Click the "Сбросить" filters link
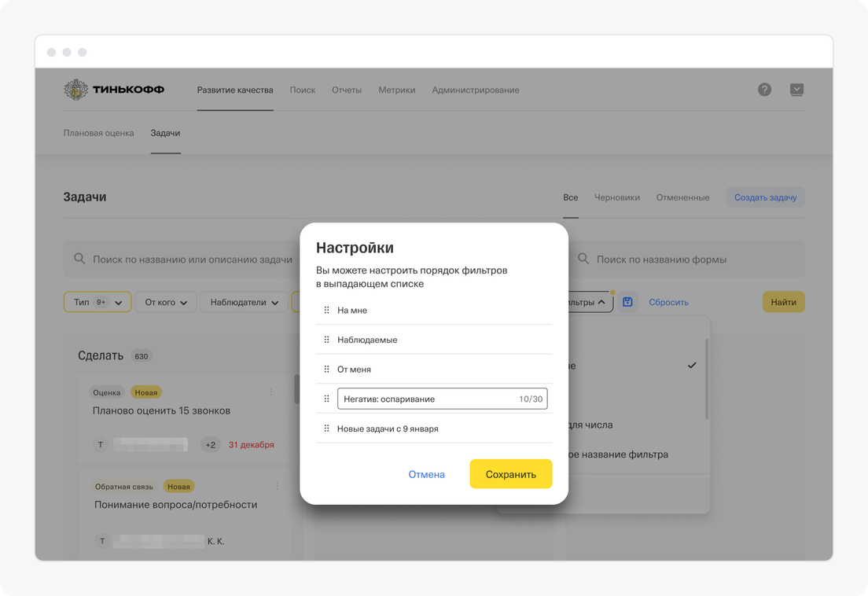The image size is (868, 596). [x=669, y=302]
